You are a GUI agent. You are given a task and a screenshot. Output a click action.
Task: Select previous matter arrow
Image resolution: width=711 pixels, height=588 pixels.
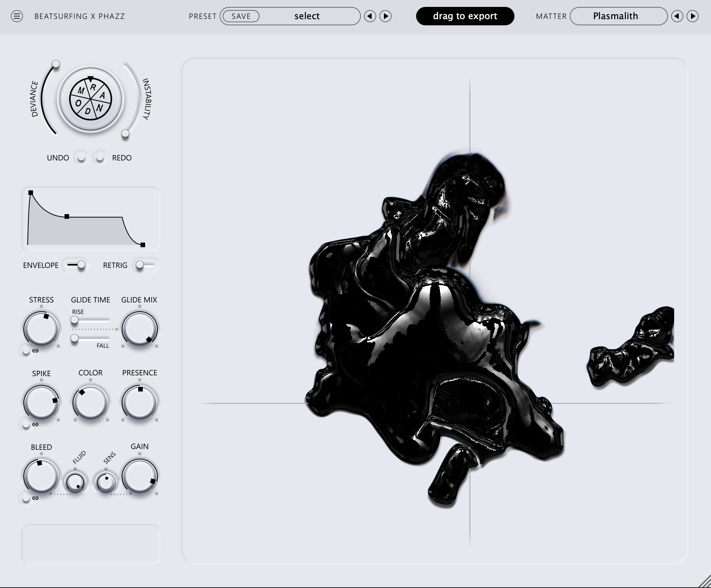677,16
